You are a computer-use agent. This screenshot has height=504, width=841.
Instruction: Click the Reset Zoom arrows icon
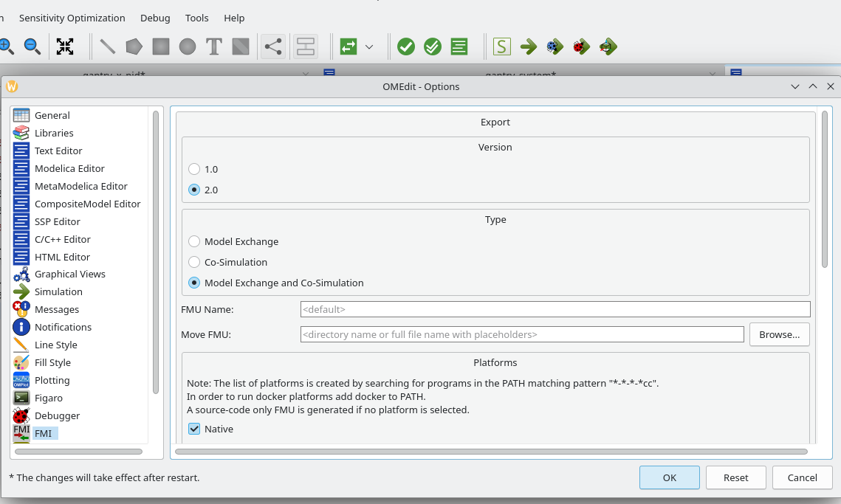tap(65, 46)
